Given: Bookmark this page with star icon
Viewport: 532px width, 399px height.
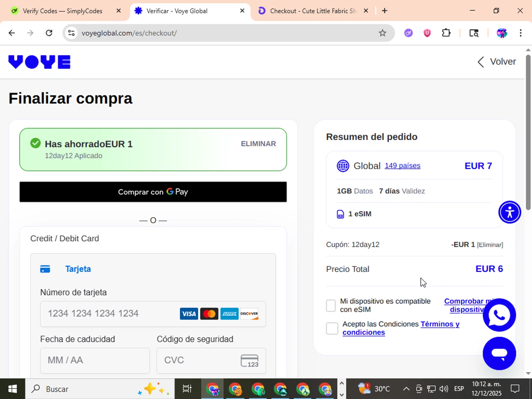Looking at the screenshot, I should click(x=382, y=33).
